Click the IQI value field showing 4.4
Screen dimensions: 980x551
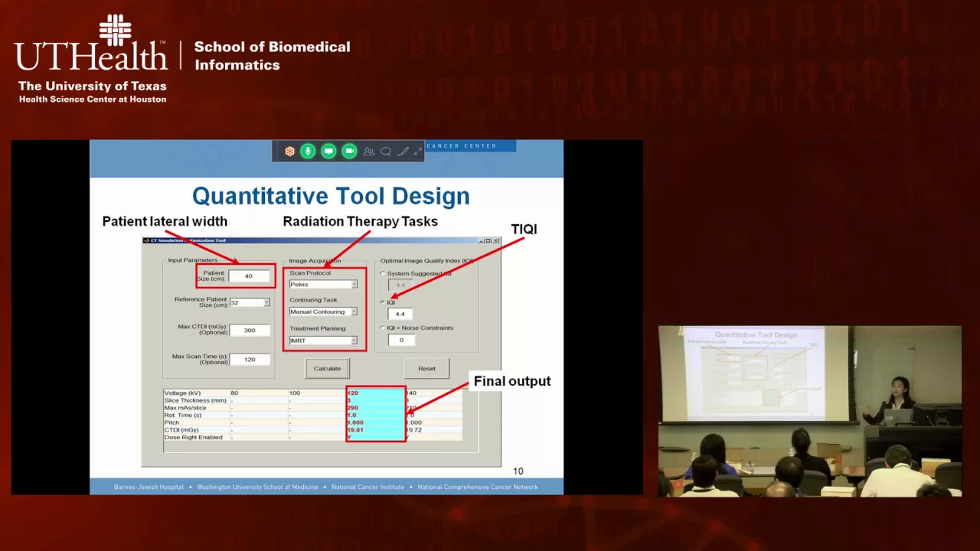[x=400, y=314]
